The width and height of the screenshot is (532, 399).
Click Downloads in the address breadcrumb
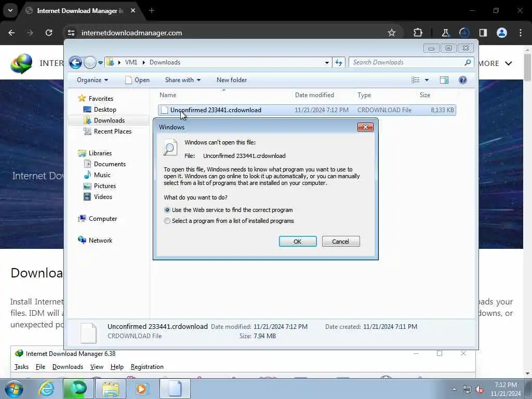pos(165,62)
